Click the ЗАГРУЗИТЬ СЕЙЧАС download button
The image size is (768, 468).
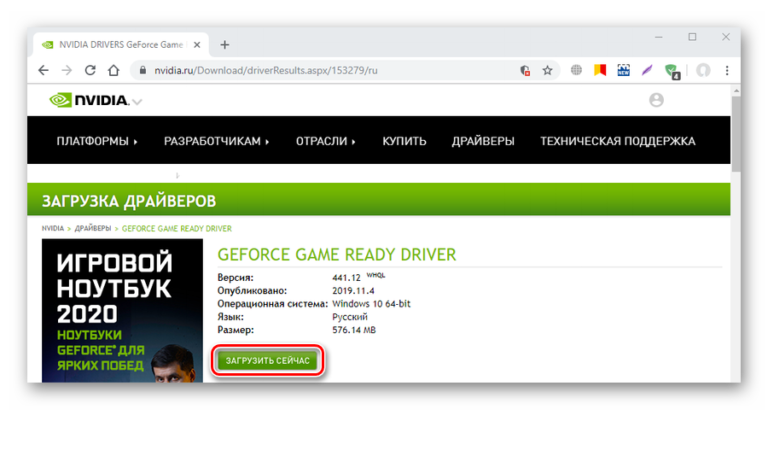[x=268, y=360]
